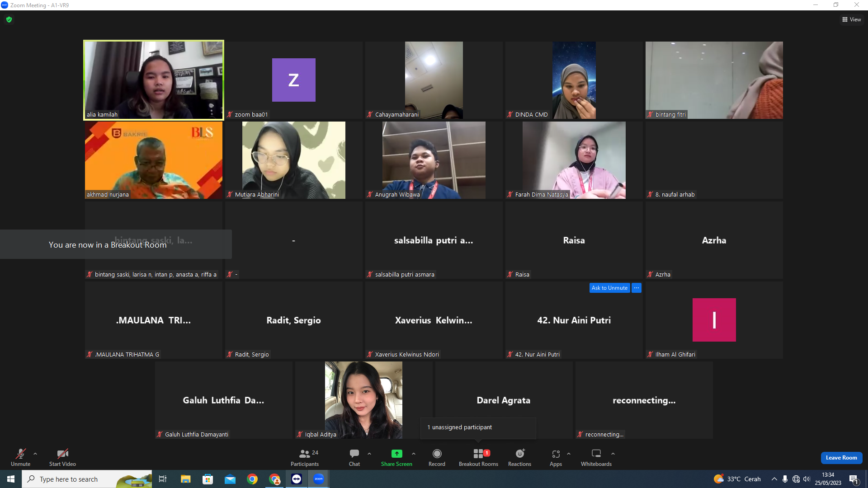Open Microsoft Store from taskbar
Screen dimensions: 868x488
pyautogui.click(x=208, y=479)
